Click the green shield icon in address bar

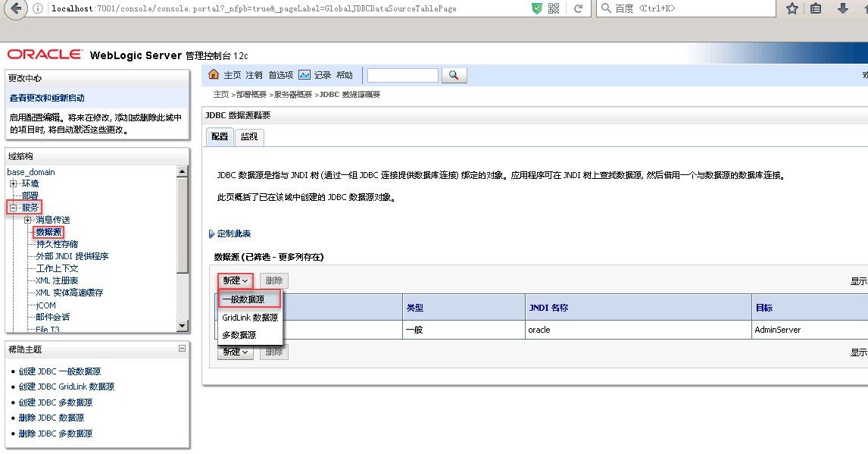click(x=536, y=8)
